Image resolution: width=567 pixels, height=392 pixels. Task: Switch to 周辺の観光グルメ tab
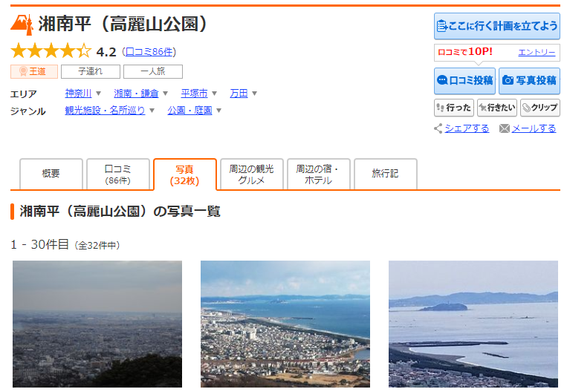click(x=252, y=174)
